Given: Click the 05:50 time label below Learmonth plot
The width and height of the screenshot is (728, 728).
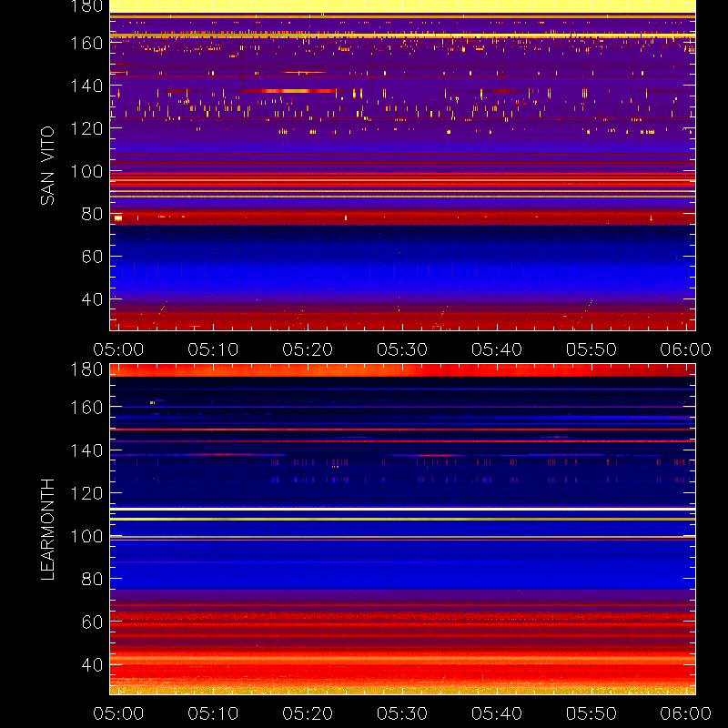Looking at the screenshot, I should (x=591, y=713).
